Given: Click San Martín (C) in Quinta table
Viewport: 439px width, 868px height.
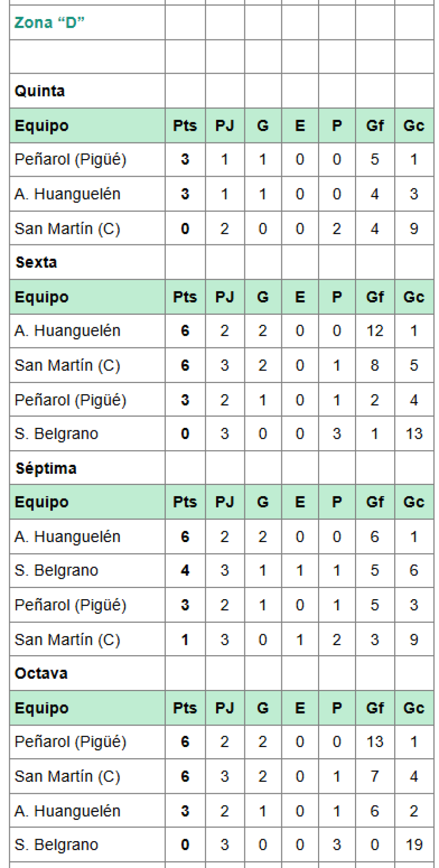Looking at the screenshot, I should (67, 228).
